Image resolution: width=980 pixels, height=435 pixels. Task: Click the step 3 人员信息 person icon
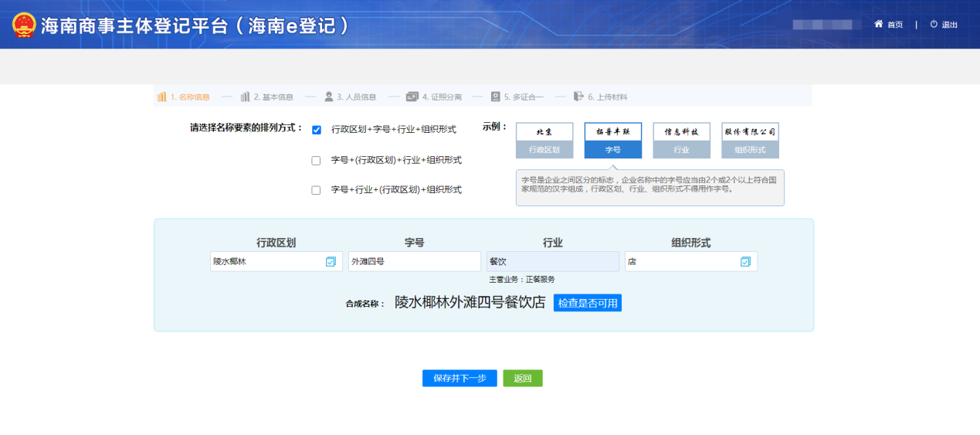click(x=328, y=97)
